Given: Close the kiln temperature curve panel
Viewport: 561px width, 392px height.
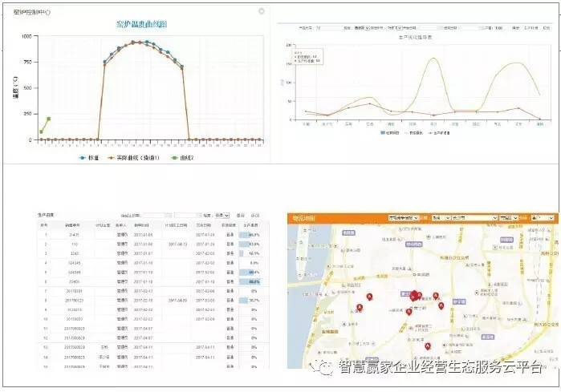Looking at the screenshot, I should click(x=261, y=11).
